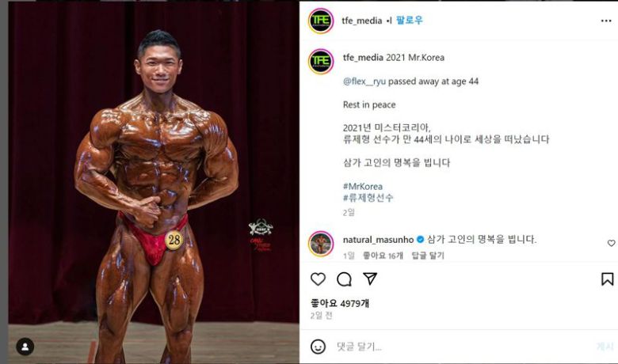Like natural_masunho's comment with the small heart
This screenshot has height=364, width=618.
click(612, 243)
